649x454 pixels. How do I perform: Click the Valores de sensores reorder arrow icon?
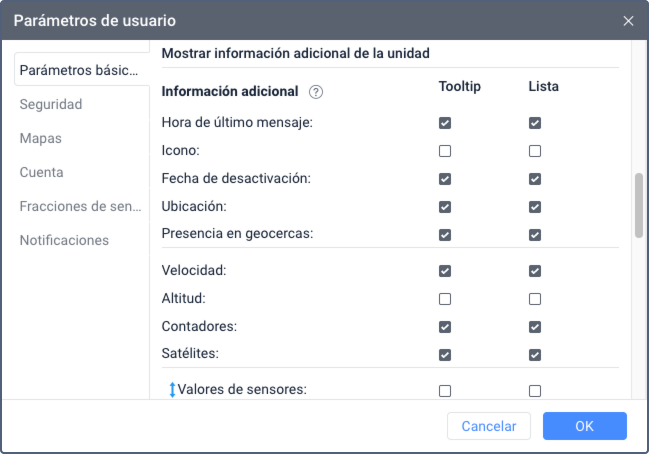tap(172, 390)
